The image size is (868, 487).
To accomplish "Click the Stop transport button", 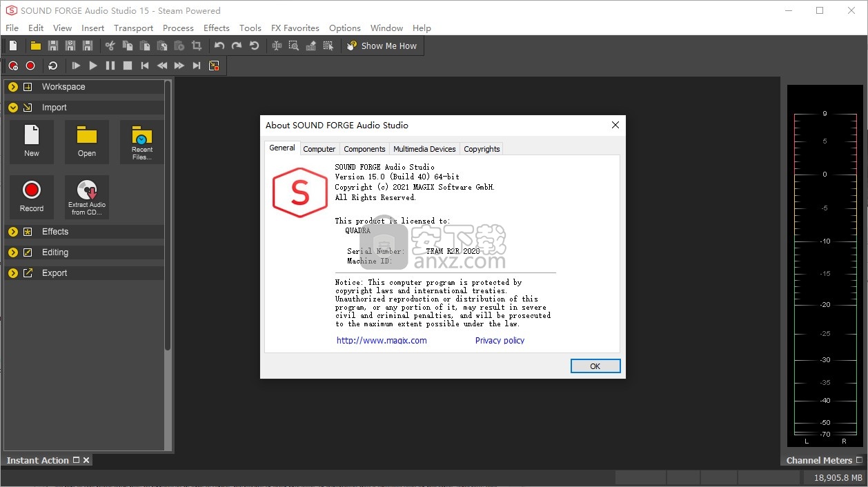I will [x=128, y=66].
